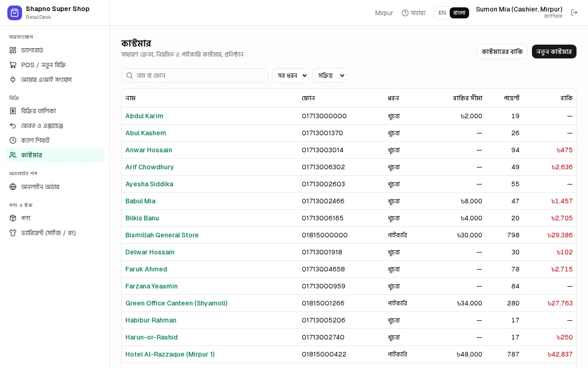The width and height of the screenshot is (588, 368).
Task: Switch language to বাংলা
Action: point(459,13)
